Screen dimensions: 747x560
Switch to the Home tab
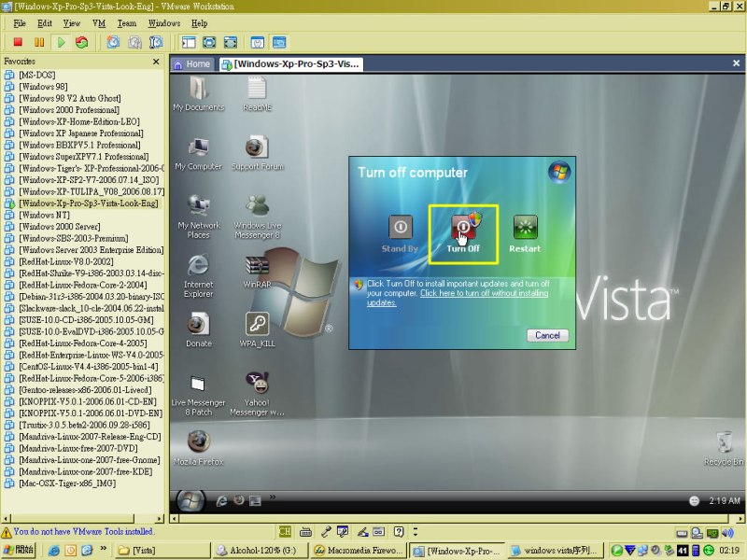192,63
